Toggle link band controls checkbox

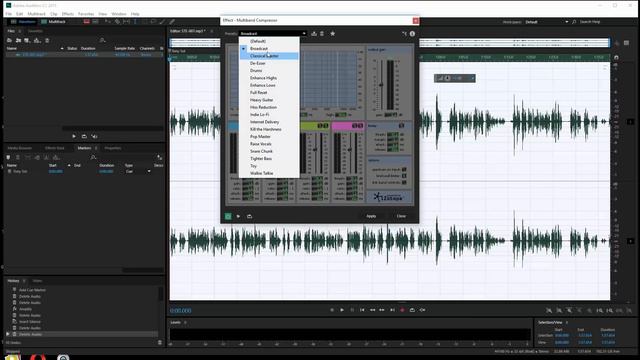[x=404, y=182]
